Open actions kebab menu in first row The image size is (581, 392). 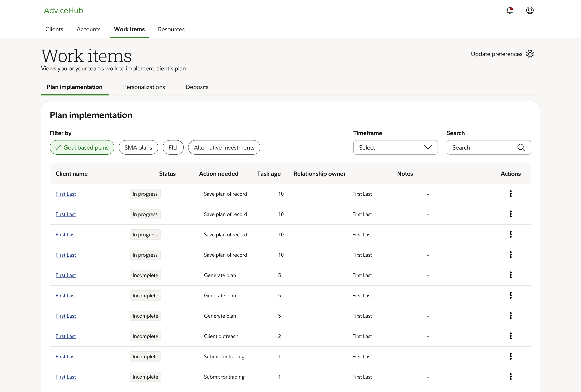(x=511, y=194)
